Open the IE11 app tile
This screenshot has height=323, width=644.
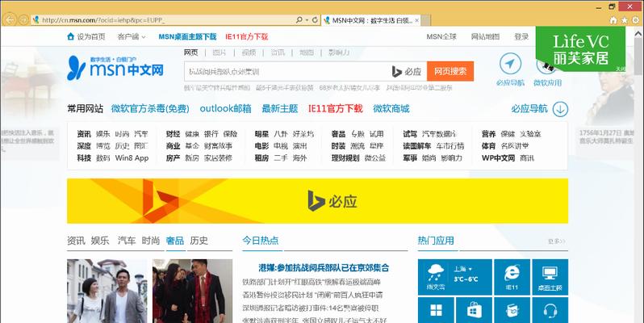[x=512, y=277]
